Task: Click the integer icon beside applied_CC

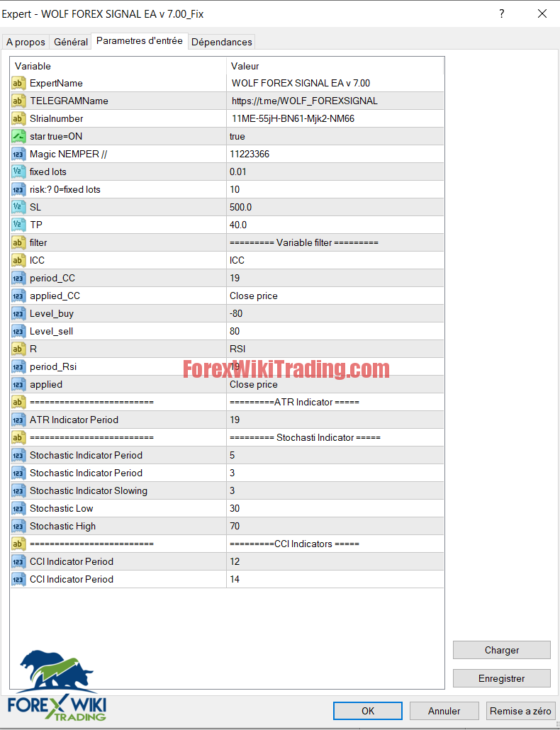Action: pyautogui.click(x=18, y=296)
